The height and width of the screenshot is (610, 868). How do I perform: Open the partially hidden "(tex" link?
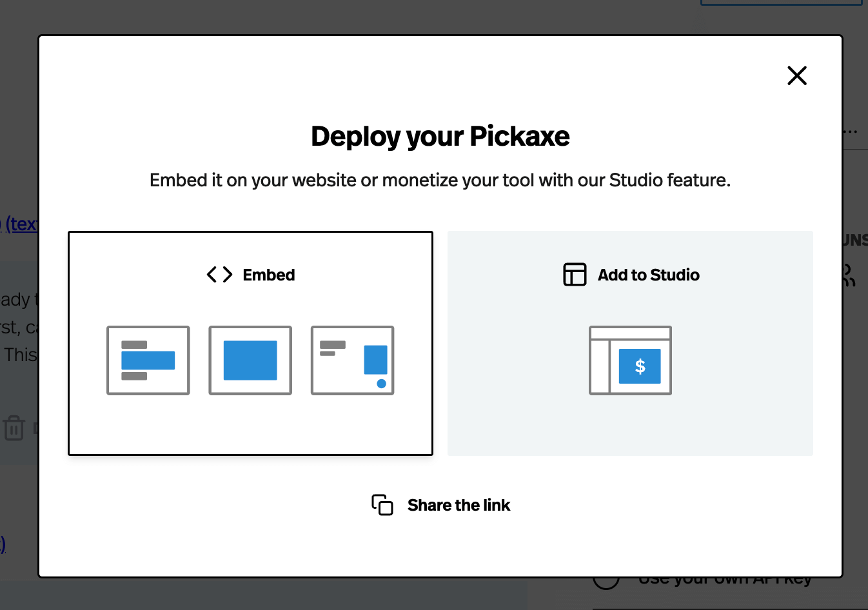point(21,224)
